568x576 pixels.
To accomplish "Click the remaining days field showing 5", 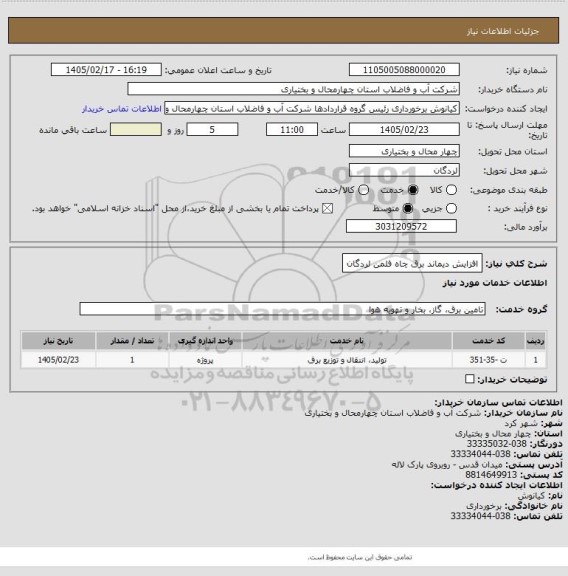I will 212,130.
